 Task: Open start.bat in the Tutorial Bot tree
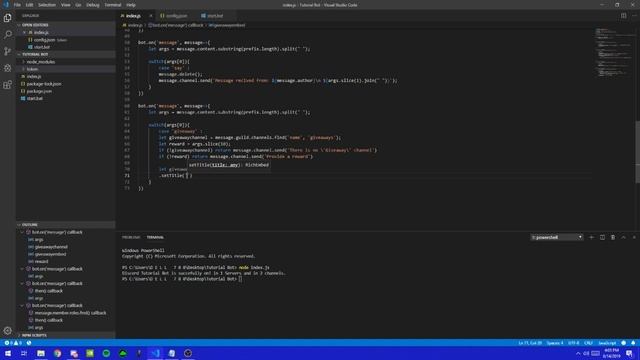(x=35, y=98)
